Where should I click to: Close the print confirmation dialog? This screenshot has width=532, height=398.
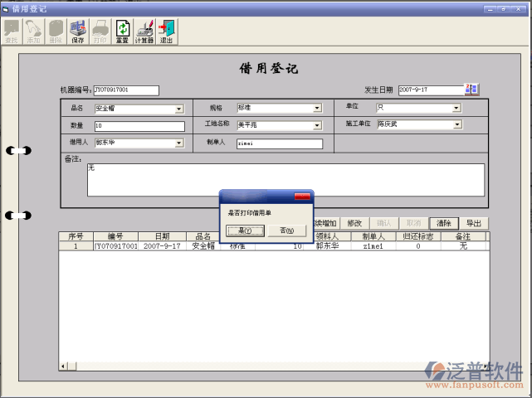pos(302,197)
